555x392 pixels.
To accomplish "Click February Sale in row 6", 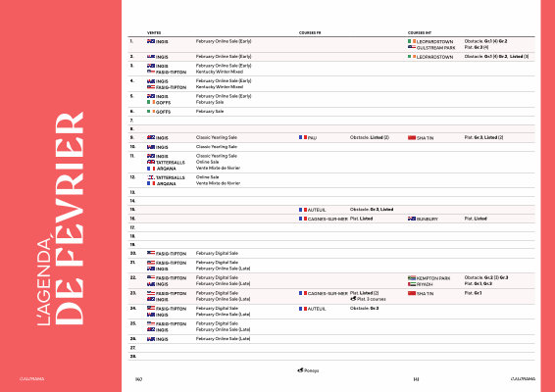I will 210,112.
